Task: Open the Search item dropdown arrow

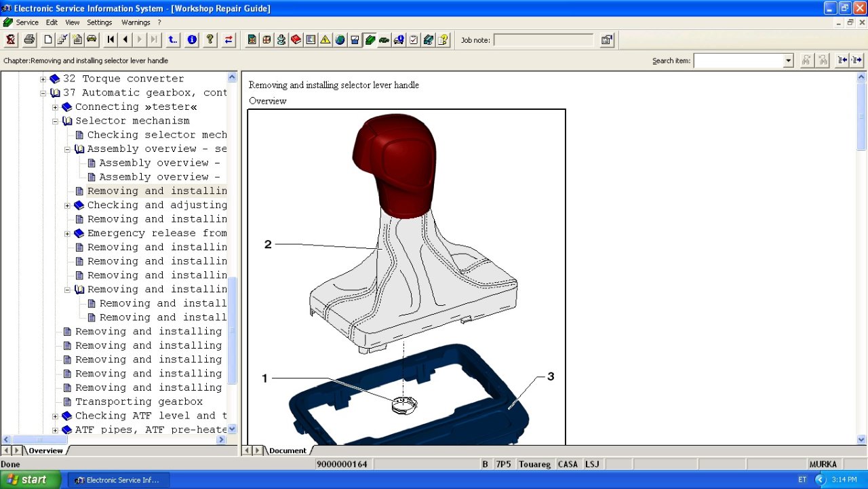Action: tap(788, 61)
